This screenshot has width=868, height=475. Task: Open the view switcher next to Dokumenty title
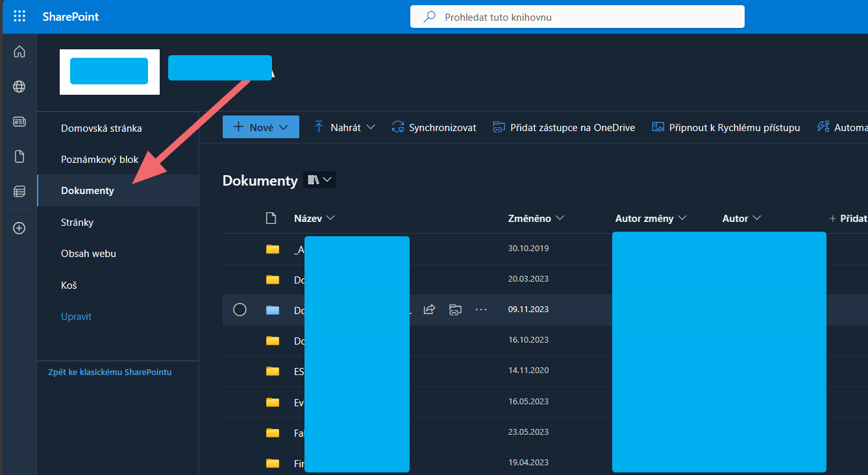point(319,180)
